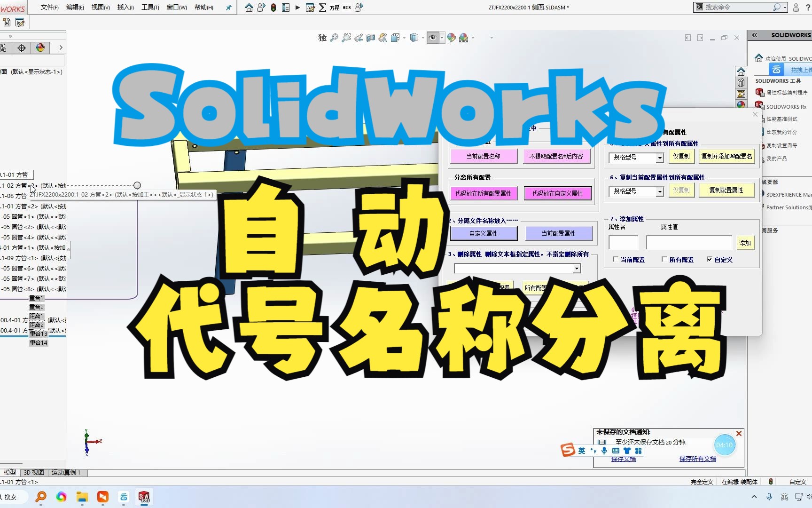
Task: Expand the View Orientation dropdown arrow
Action: click(x=404, y=38)
